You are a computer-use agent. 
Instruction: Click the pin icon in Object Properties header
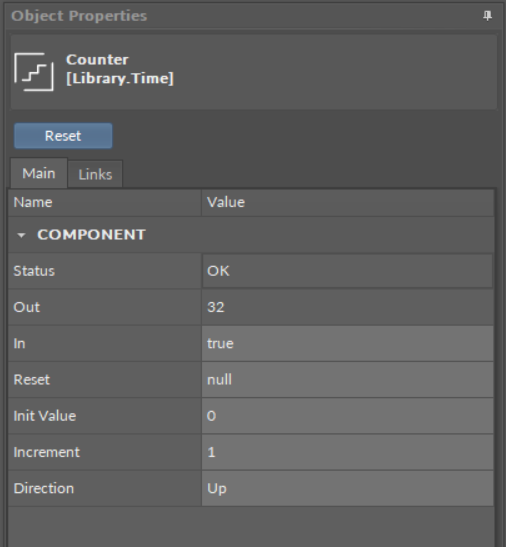pyautogui.click(x=487, y=15)
